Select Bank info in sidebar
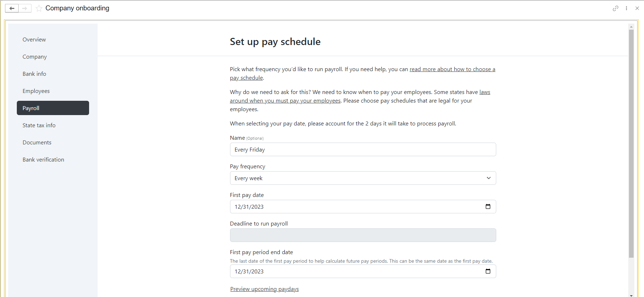 pos(34,74)
